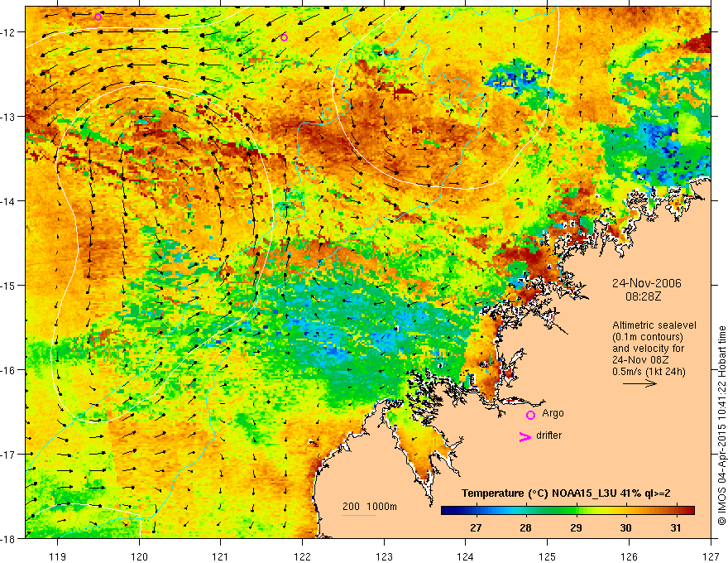Click the colorbar tick label 29
Screen dimensions: 728x563
click(x=576, y=527)
